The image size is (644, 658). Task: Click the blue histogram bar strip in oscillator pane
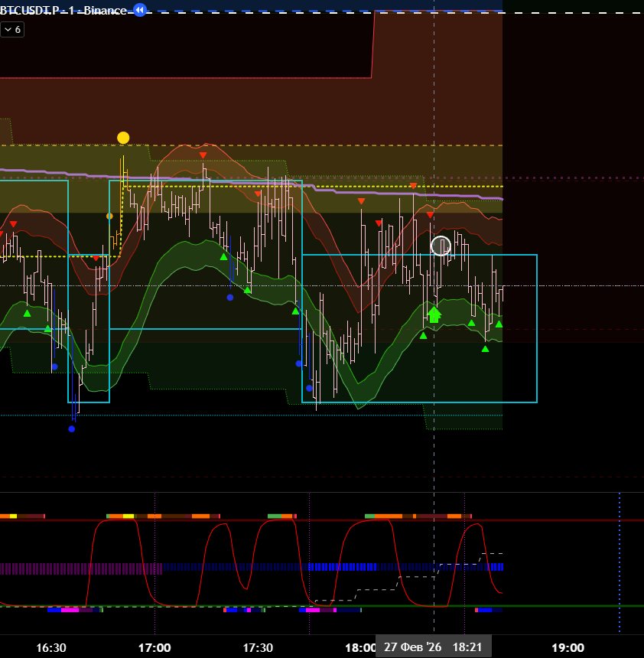pos(398,567)
